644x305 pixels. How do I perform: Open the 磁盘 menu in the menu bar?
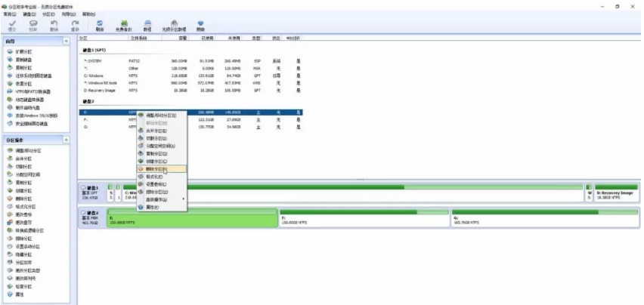pos(28,14)
